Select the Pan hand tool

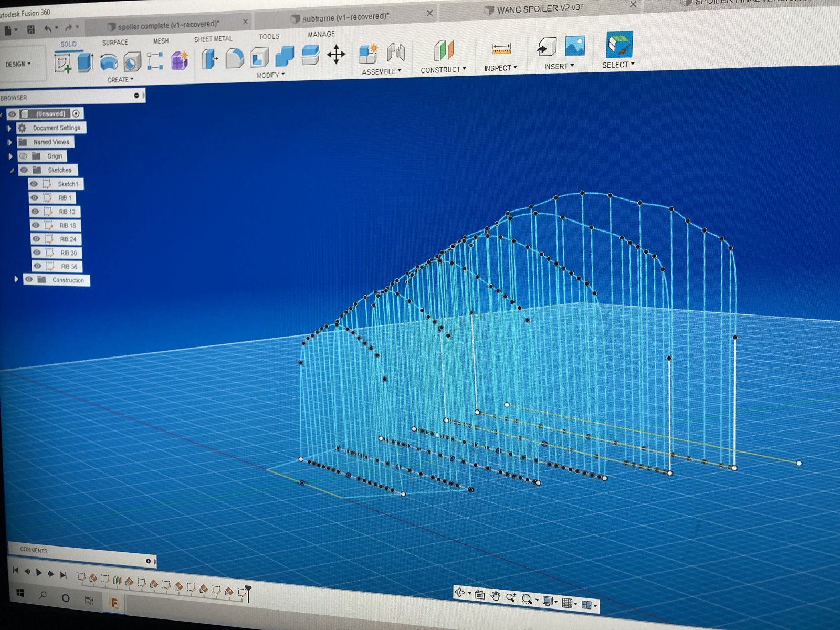(495, 596)
